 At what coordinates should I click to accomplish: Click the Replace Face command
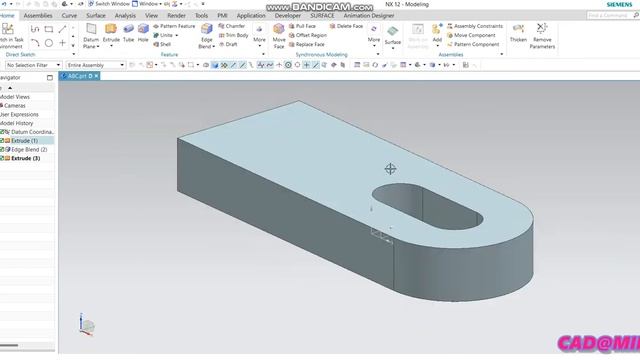307,44
